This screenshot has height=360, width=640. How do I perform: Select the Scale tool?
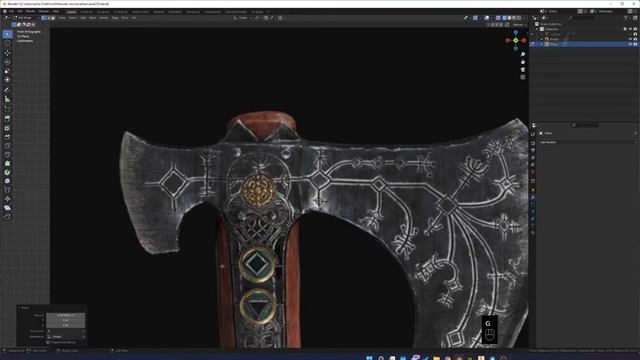pyautogui.click(x=7, y=71)
